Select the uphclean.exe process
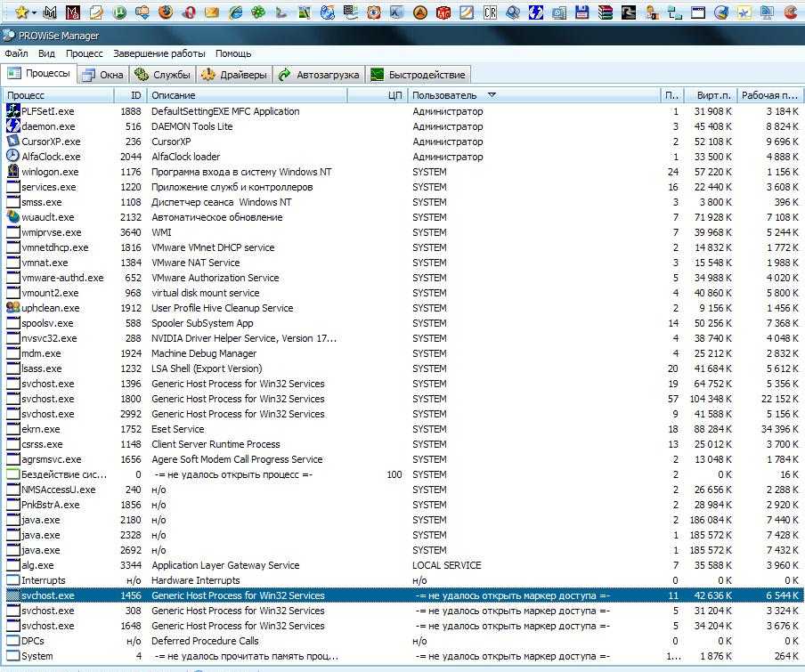Screen dimensions: 805x672 click(402, 308)
